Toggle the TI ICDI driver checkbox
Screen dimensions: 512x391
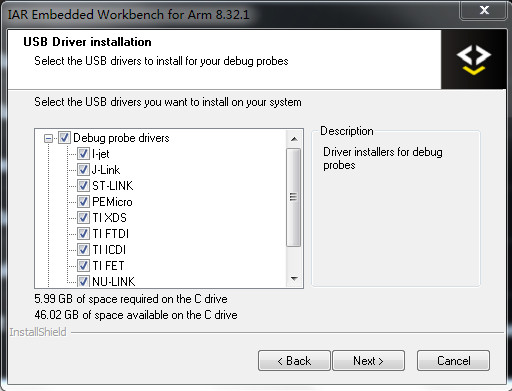pyautogui.click(x=83, y=250)
